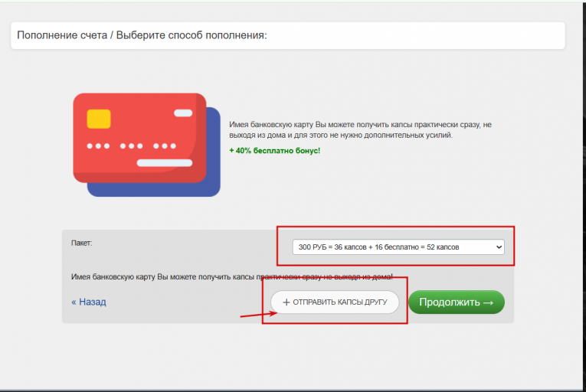
Task: Click the Пакет: label
Action: point(81,243)
